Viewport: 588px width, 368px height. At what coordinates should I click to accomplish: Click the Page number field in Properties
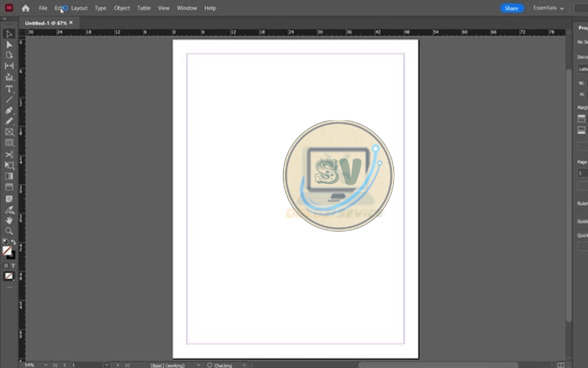click(583, 173)
